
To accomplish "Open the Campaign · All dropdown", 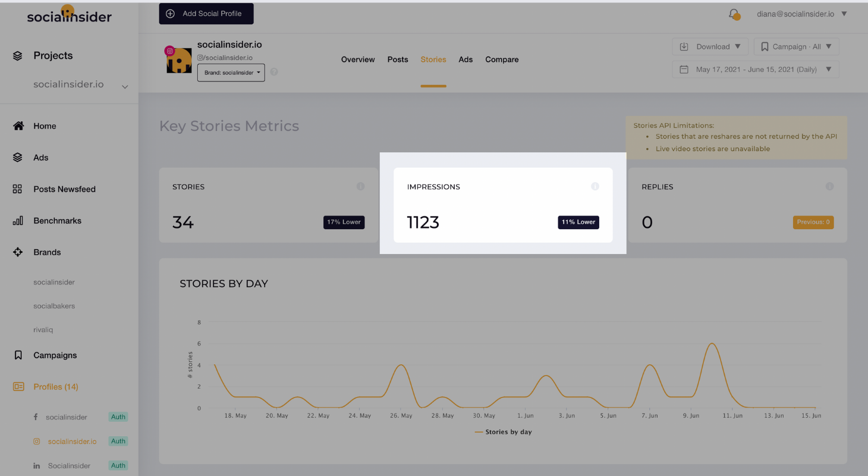I will pyautogui.click(x=797, y=46).
